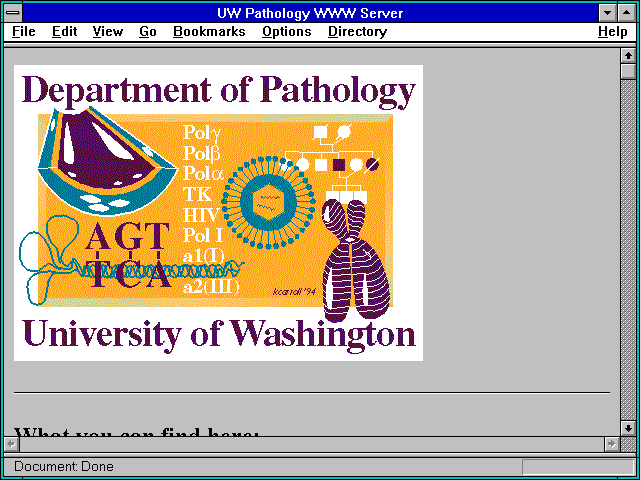Click the 'Document: Done' status text
This screenshot has width=640, height=480.
pyautogui.click(x=64, y=467)
